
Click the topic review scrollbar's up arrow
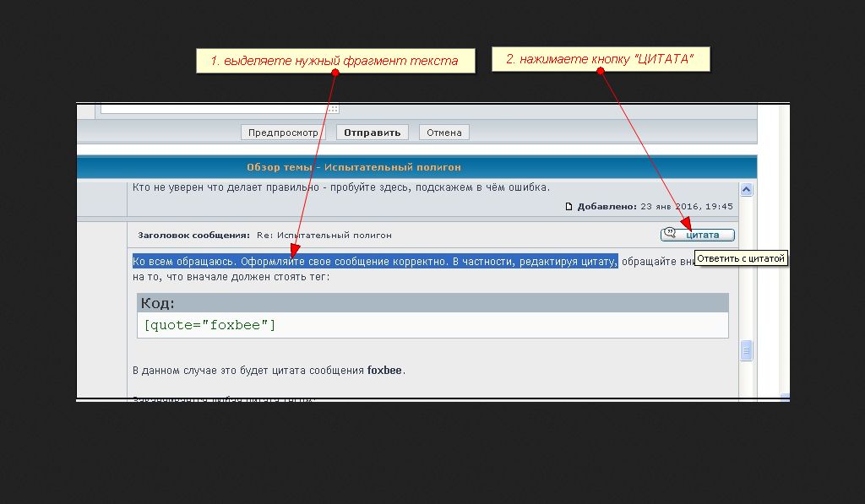[x=746, y=190]
